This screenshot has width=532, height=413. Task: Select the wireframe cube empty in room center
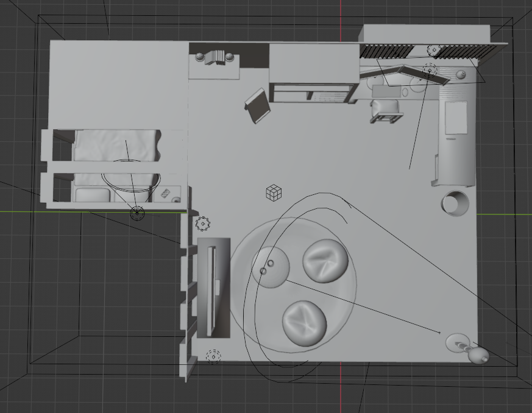pos(274,193)
